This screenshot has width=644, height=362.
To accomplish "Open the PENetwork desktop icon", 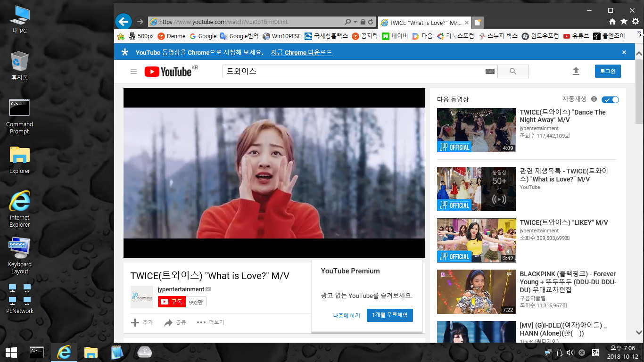I will click(x=19, y=298).
